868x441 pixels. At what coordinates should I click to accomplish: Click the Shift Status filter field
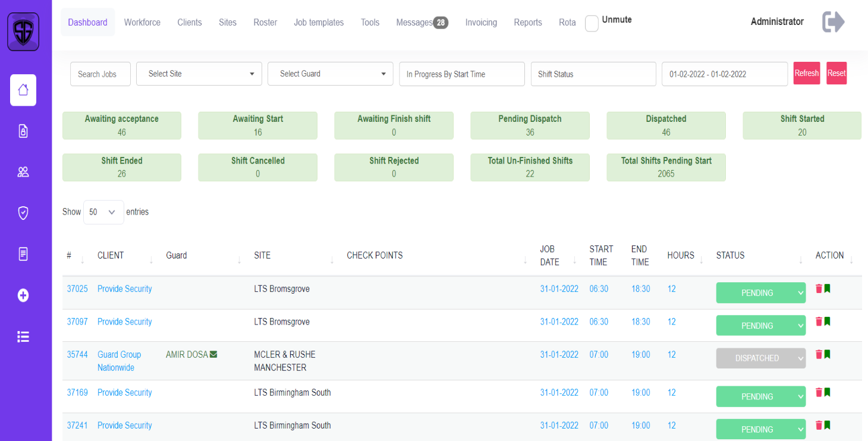(593, 74)
